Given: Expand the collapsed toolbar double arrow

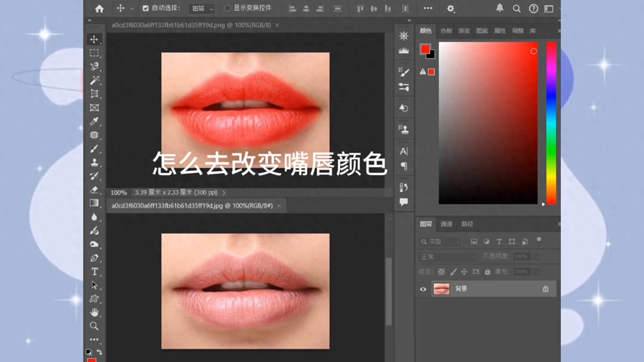Looking at the screenshot, I should tap(90, 20).
